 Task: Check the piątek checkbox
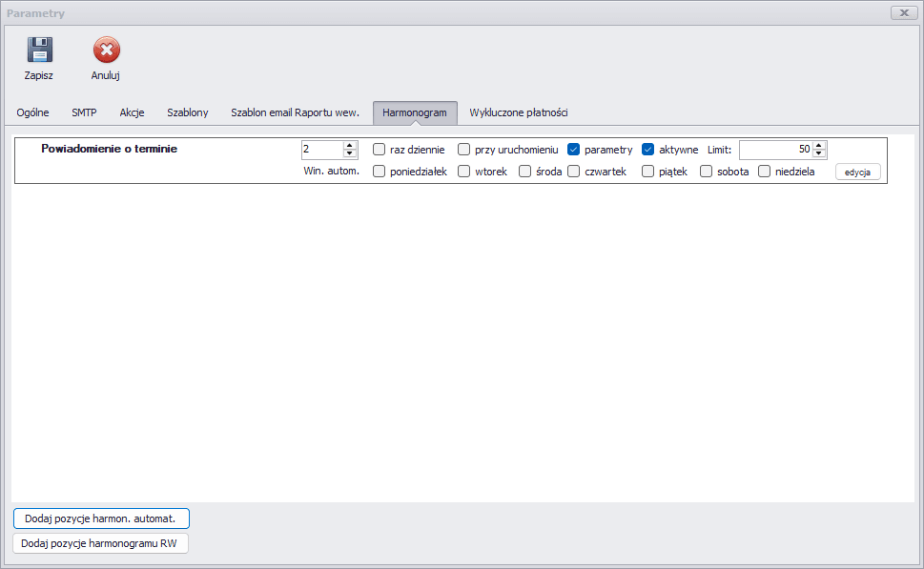pyautogui.click(x=647, y=172)
